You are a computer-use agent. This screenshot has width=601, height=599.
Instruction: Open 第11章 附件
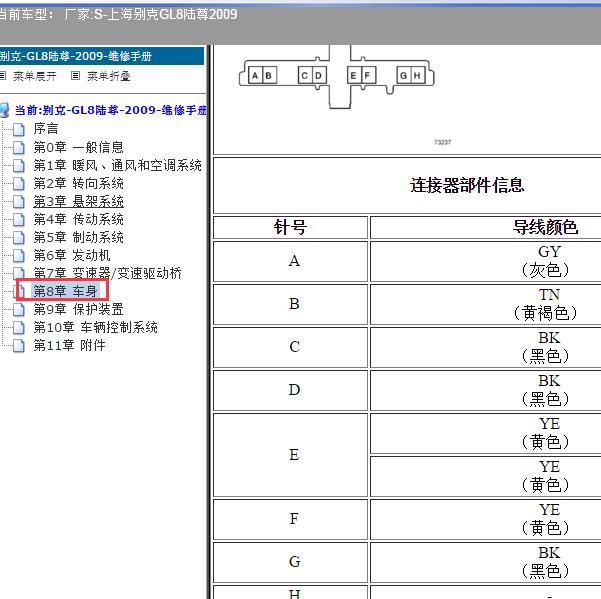[69, 346]
